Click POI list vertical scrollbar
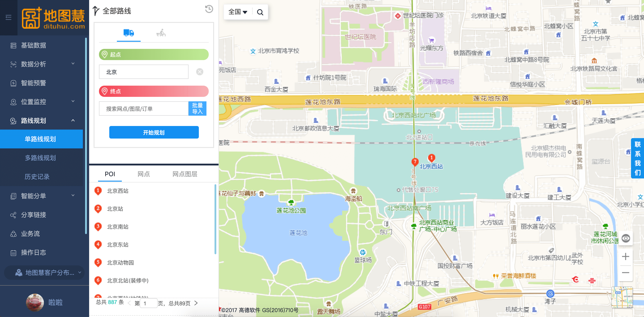The image size is (644, 317). 215,219
